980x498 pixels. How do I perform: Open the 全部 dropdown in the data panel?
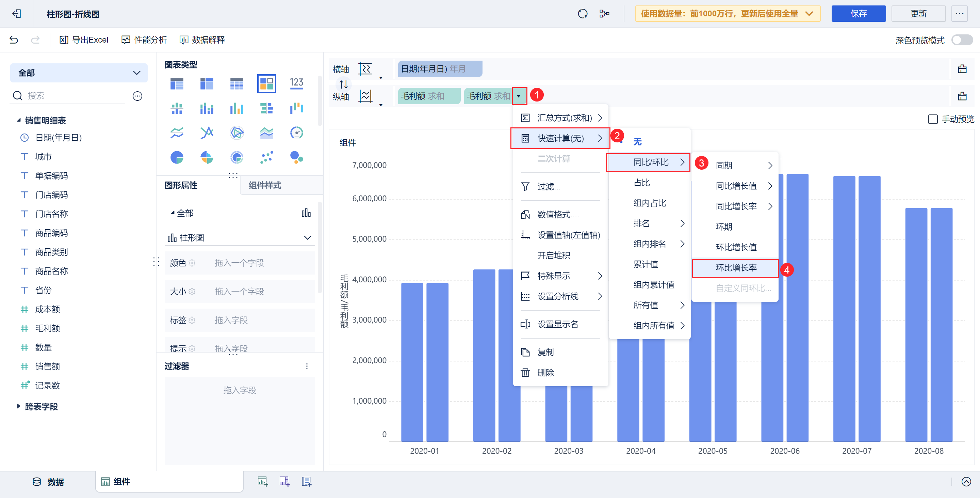(79, 73)
